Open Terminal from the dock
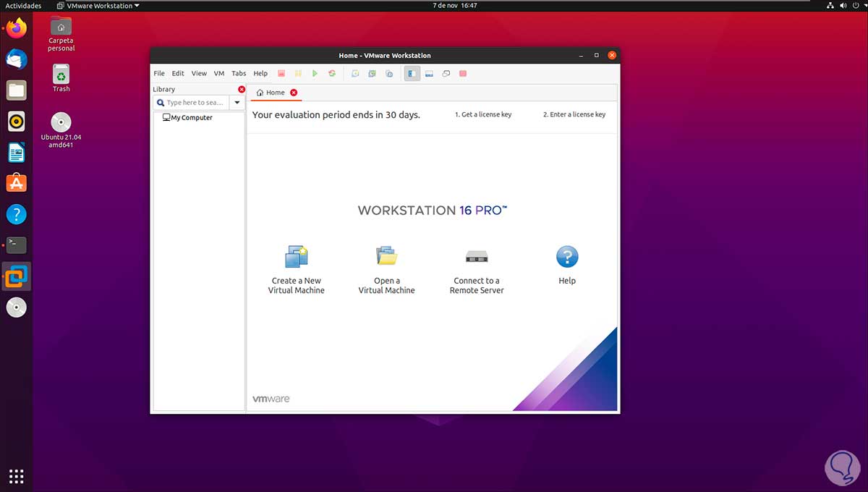Viewport: 868px width, 492px height. pyautogui.click(x=17, y=245)
